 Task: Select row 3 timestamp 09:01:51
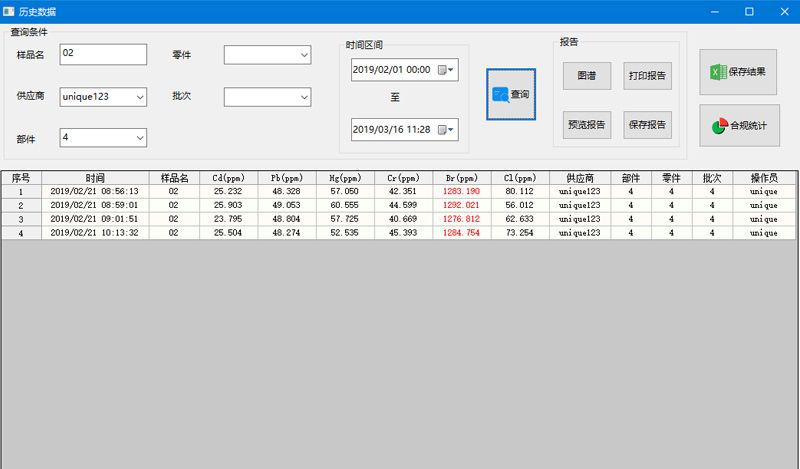pos(95,219)
